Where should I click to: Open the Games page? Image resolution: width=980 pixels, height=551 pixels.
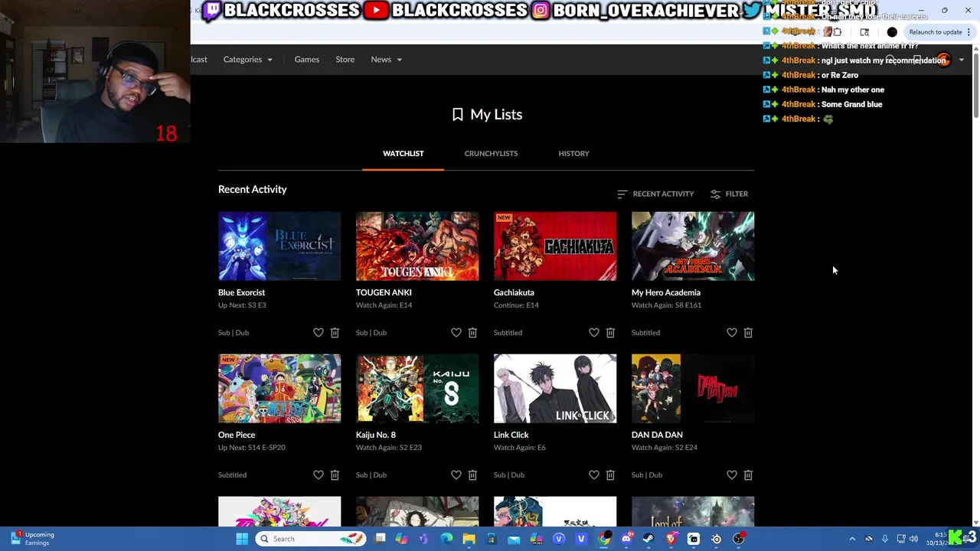pos(307,60)
